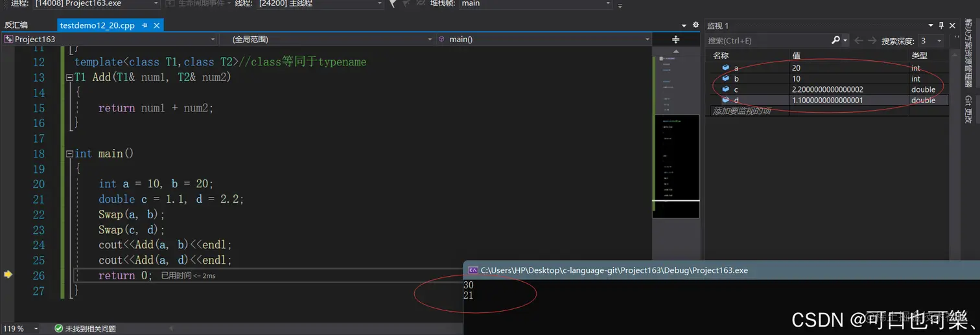
Task: Click the 已用时间 <= 2ms perf tip
Action: (x=188, y=276)
